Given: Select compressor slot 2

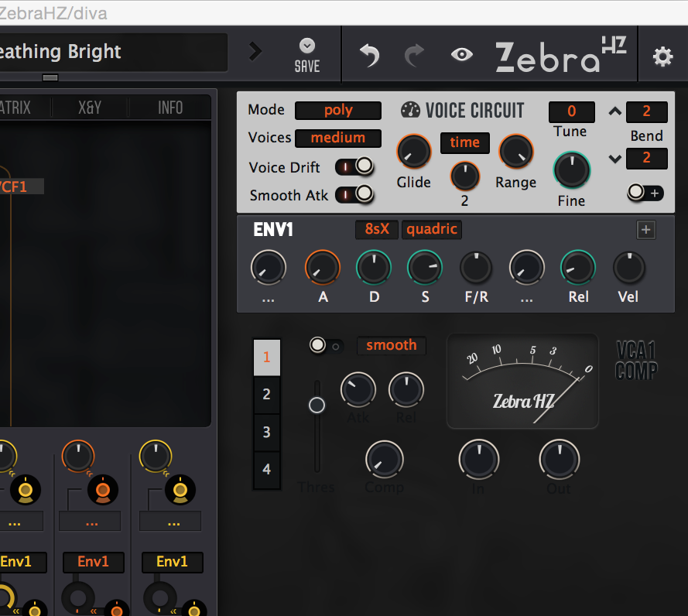Looking at the screenshot, I should click(x=266, y=395).
